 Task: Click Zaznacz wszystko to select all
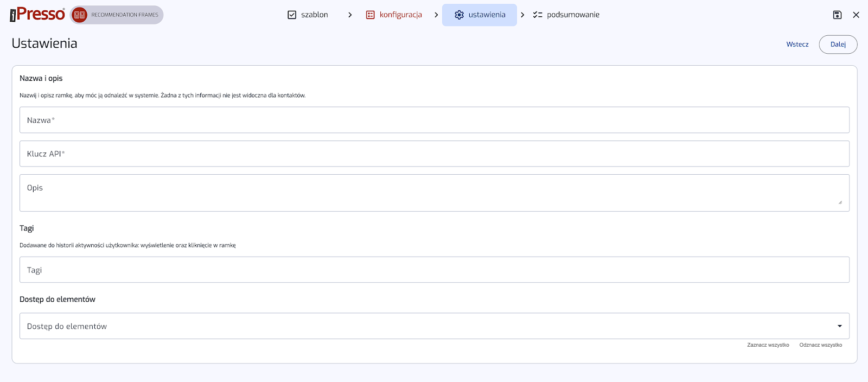768,345
